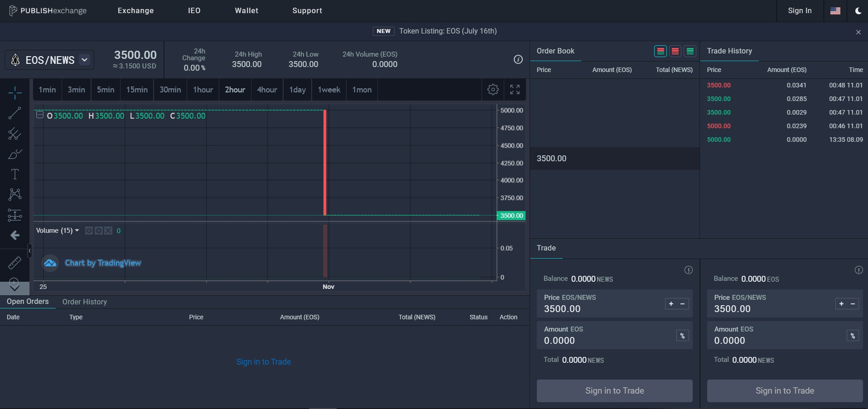Close the Token Listing announcement banner

click(858, 32)
